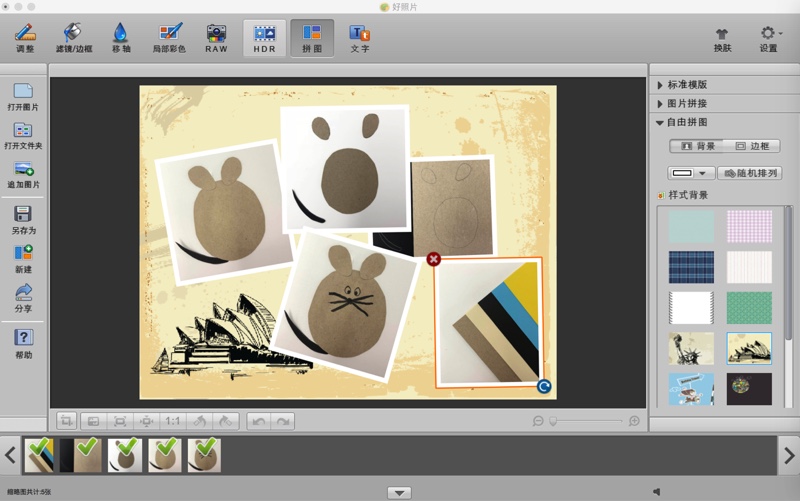Toggle third filmstrip thumbnail checkmark
The width and height of the screenshot is (800, 501).
tap(125, 455)
